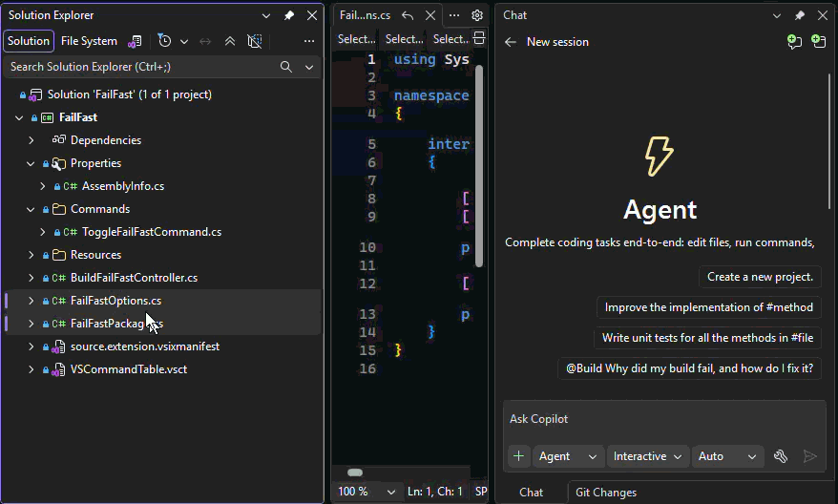Screen dimensions: 838x504
Task: Click @Build Why did my build fail suggestion
Action: coord(689,368)
